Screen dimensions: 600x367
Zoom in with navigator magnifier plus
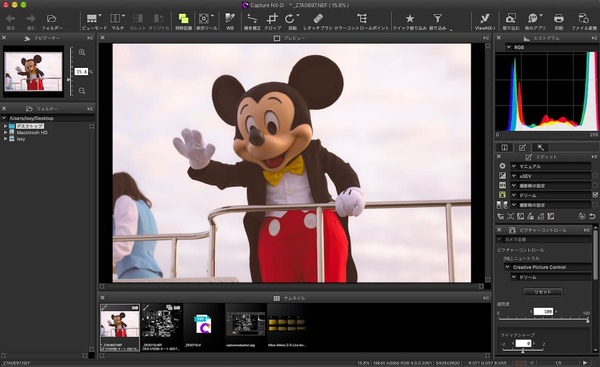(82, 52)
